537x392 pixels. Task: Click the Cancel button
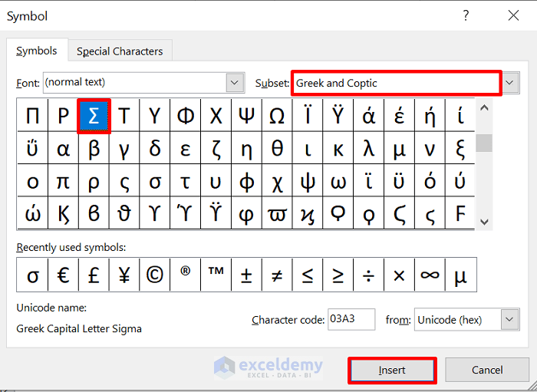487,370
